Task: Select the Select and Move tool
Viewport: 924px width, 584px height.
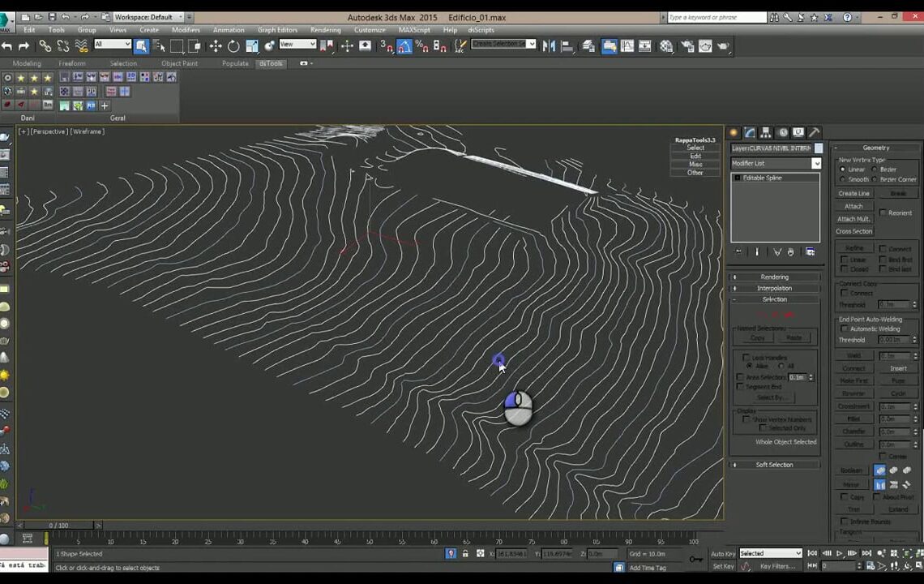Action: [x=214, y=47]
